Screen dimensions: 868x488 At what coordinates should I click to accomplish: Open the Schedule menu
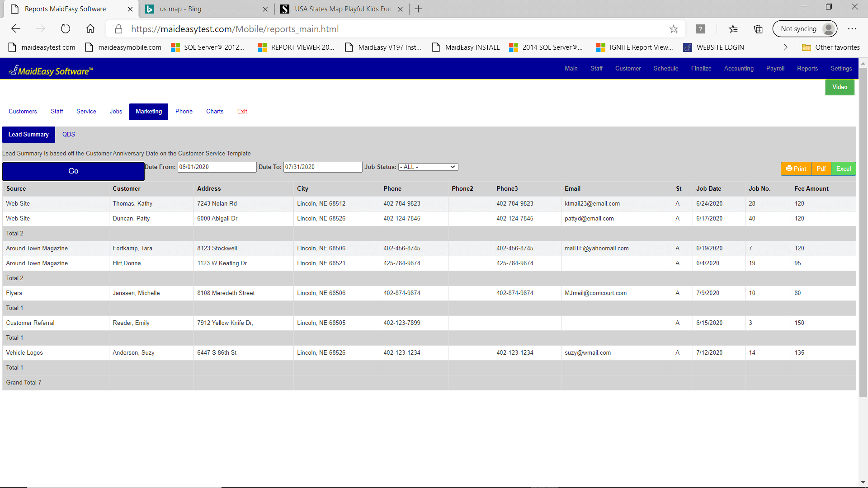point(666,69)
